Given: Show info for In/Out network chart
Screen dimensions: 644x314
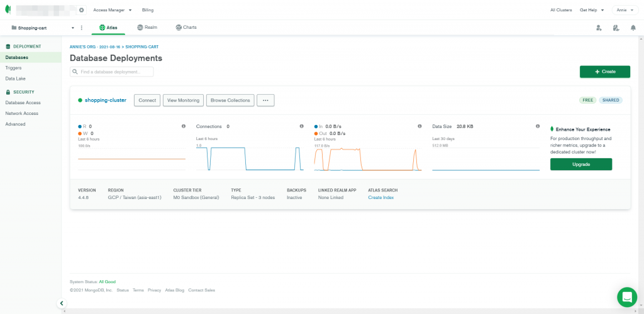Looking at the screenshot, I should 419,126.
